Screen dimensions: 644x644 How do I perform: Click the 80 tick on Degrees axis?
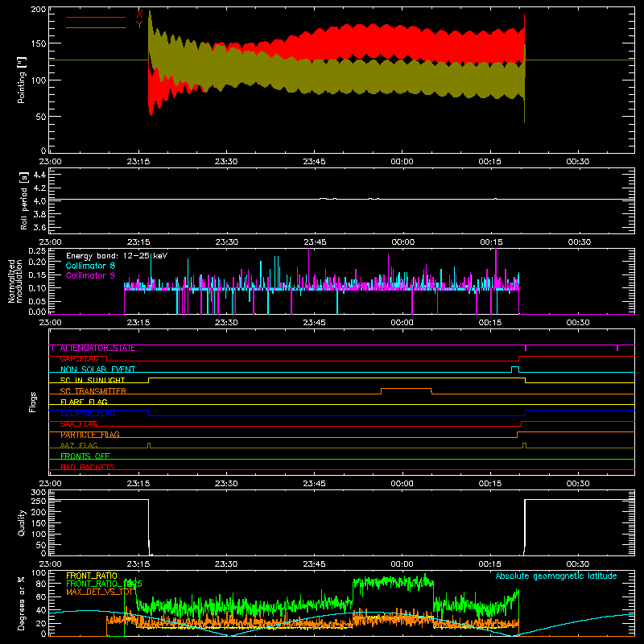click(42, 584)
